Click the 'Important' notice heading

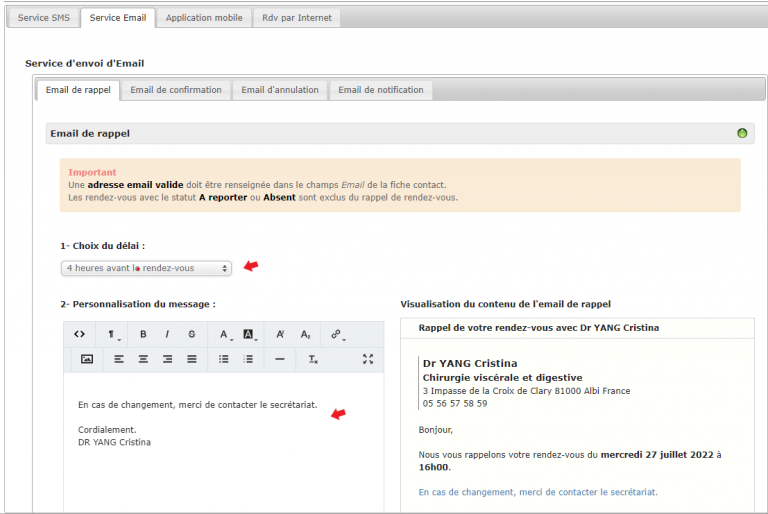tap(92, 172)
